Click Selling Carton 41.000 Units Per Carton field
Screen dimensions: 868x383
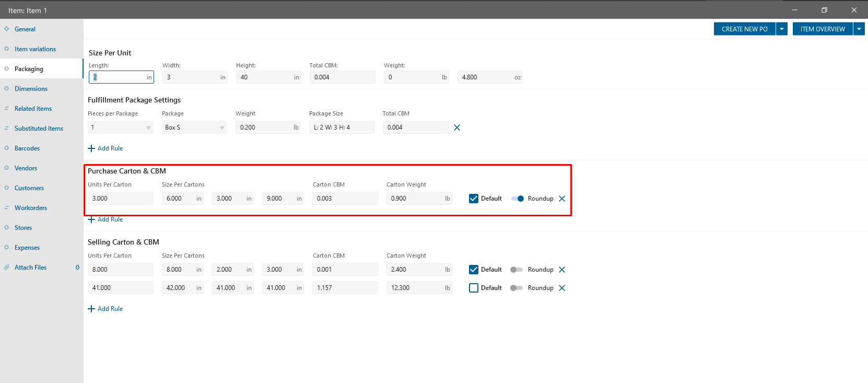coord(121,288)
